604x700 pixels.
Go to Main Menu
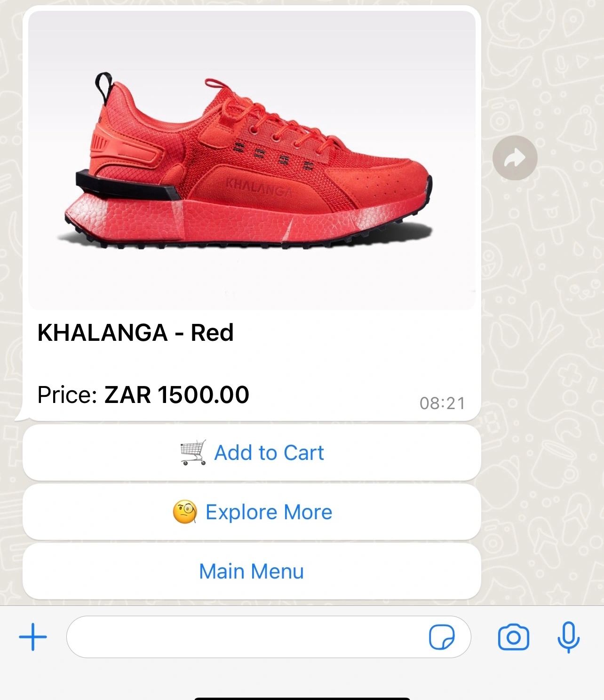click(x=252, y=571)
